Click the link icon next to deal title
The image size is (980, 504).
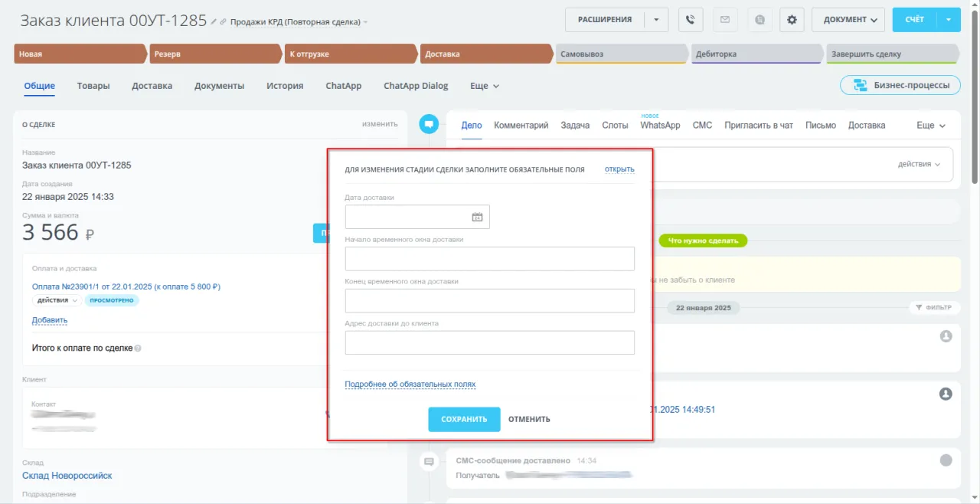pyautogui.click(x=224, y=21)
